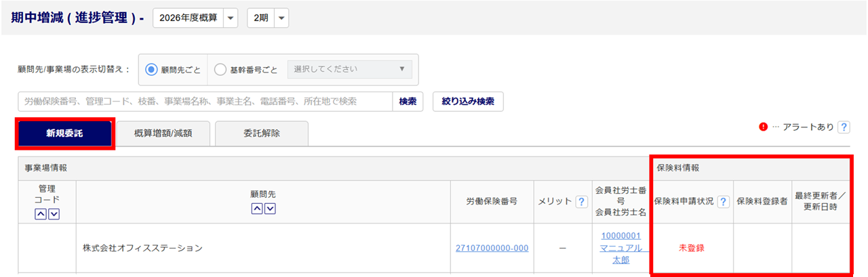Select the 顧問先ごと radio button
868x277 pixels.
click(x=151, y=69)
